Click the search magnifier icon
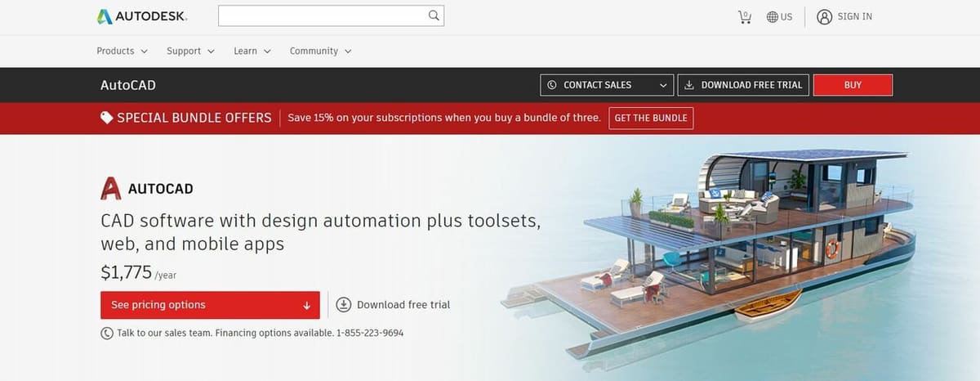This screenshot has width=980, height=381. [434, 16]
